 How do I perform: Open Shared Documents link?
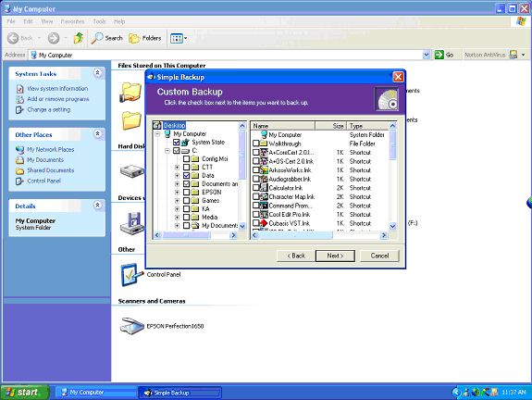pos(51,170)
